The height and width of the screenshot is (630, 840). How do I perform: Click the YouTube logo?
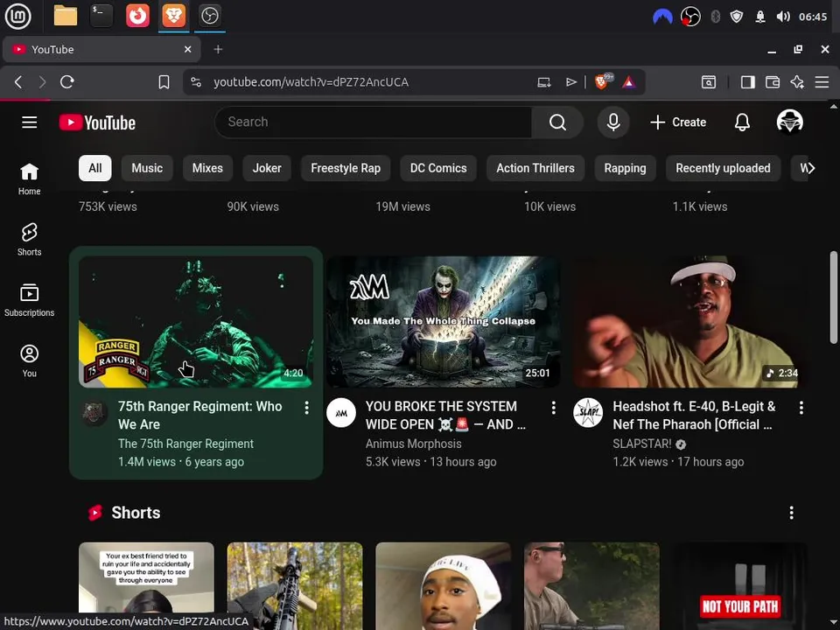(x=97, y=122)
